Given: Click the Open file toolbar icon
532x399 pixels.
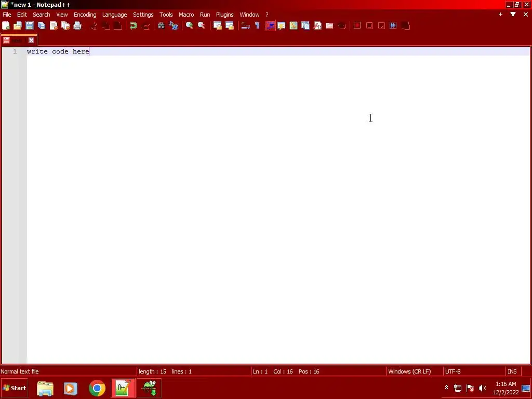Looking at the screenshot, I should pyautogui.click(x=18, y=25).
